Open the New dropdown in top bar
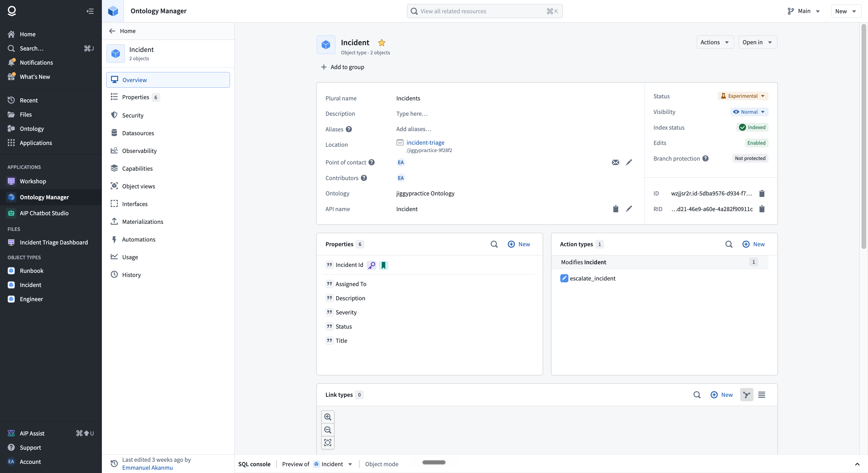This screenshot has width=868, height=473. [846, 11]
